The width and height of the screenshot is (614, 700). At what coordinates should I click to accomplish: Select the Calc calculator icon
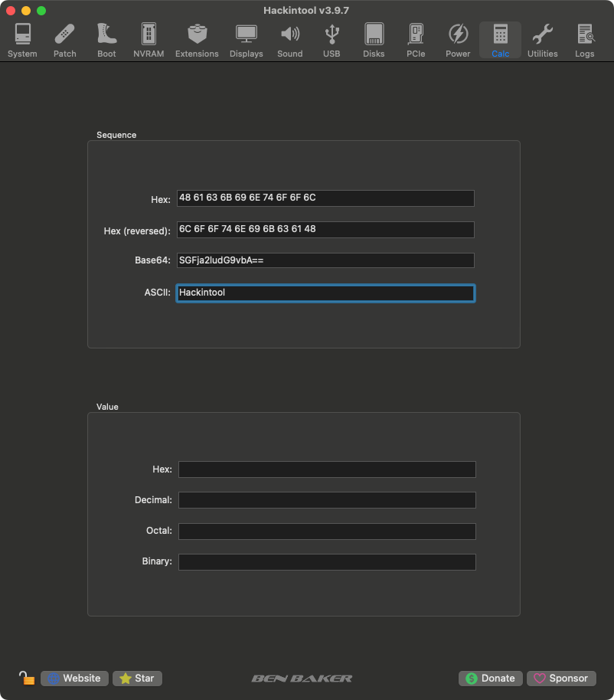click(500, 34)
